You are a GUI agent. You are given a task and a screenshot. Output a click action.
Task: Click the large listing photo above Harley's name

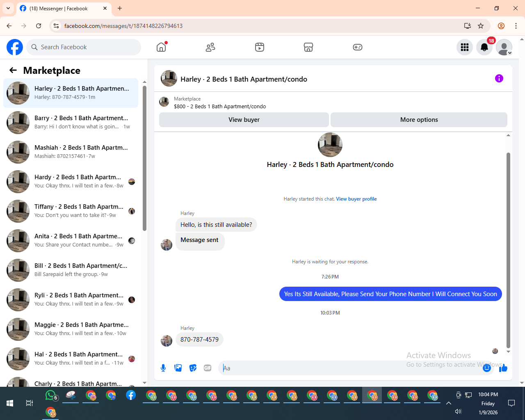pyautogui.click(x=330, y=145)
